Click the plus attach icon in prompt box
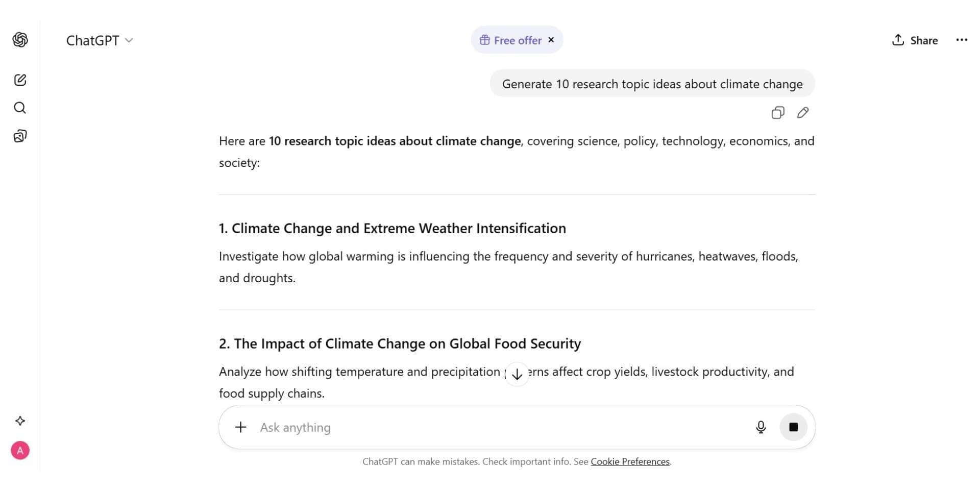This screenshot has width=980, height=490. [240, 427]
